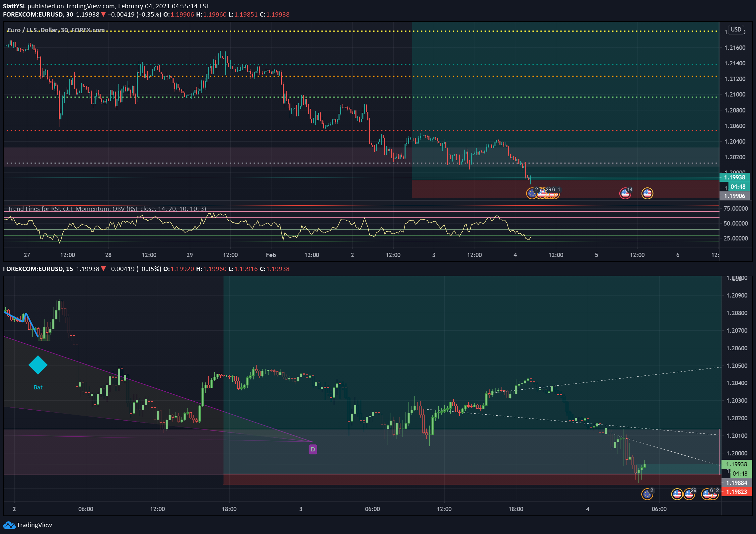The height and width of the screenshot is (534, 756).
Task: Open the Trend Lines for RSI indicator legend
Action: coord(107,209)
